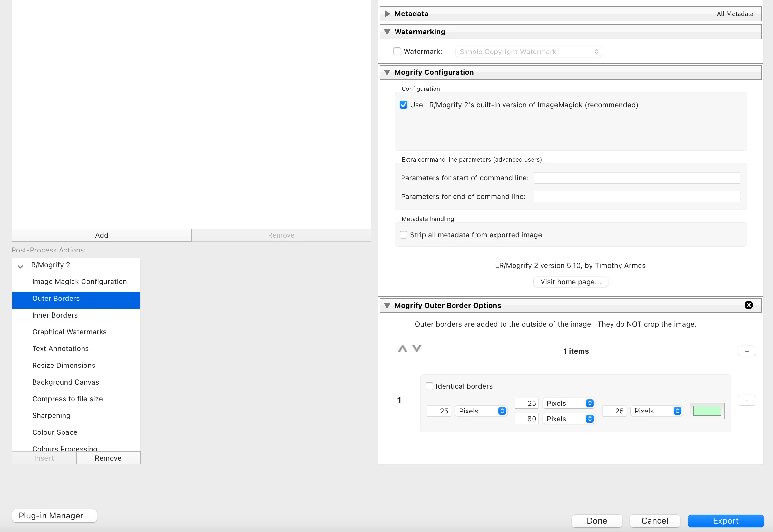Screen dimensions: 773x532
Task: Select Inner Borders action
Action: [x=55, y=315]
